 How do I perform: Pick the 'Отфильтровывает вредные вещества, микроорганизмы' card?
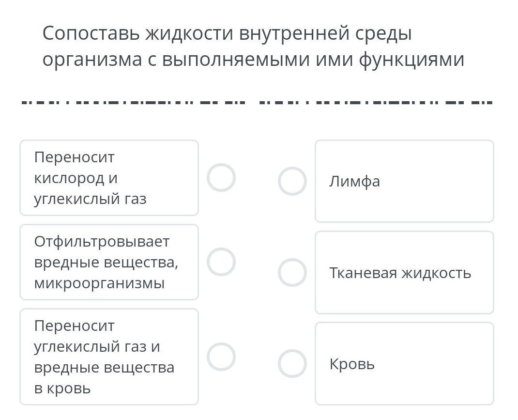click(109, 262)
